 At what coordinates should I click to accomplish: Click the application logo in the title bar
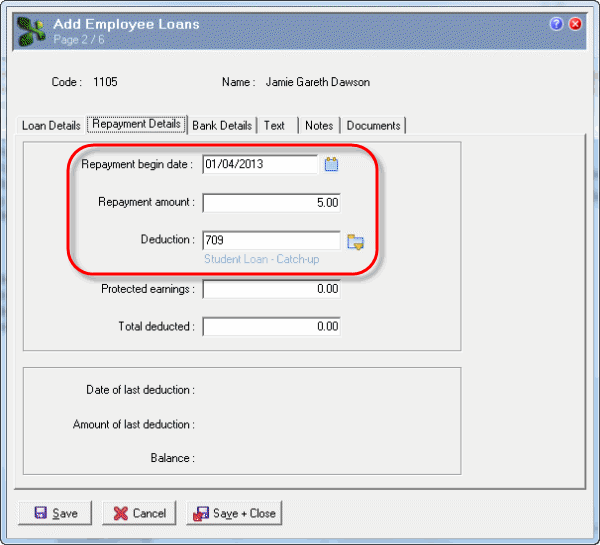tap(32, 30)
